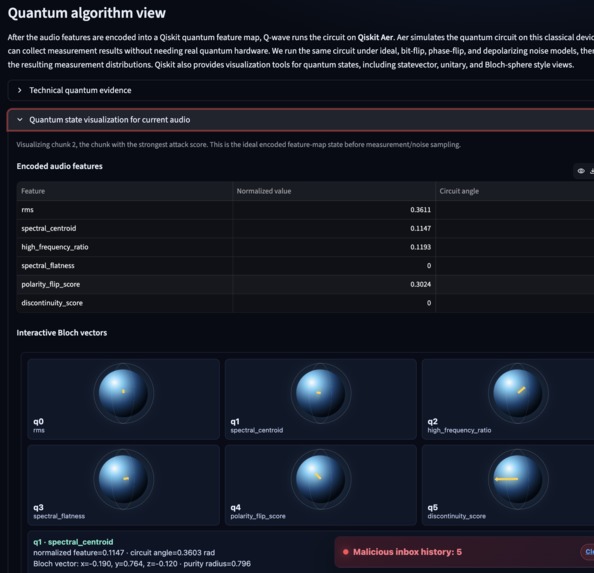This screenshot has height=573, width=594.
Task: Click the normalized value 0.1147 in table
Action: tap(420, 228)
